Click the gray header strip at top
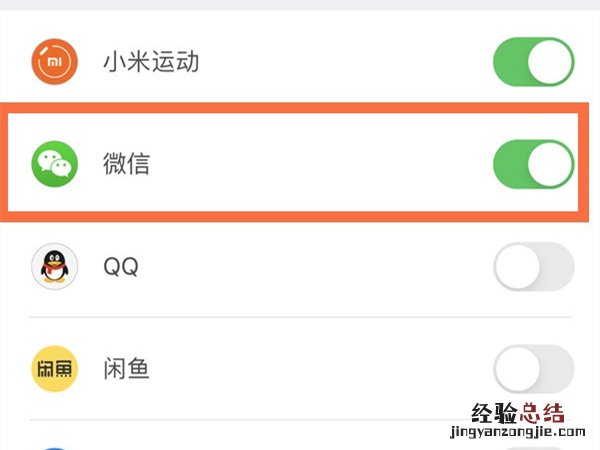Viewport: 600px width, 450px height. (x=300, y=5)
